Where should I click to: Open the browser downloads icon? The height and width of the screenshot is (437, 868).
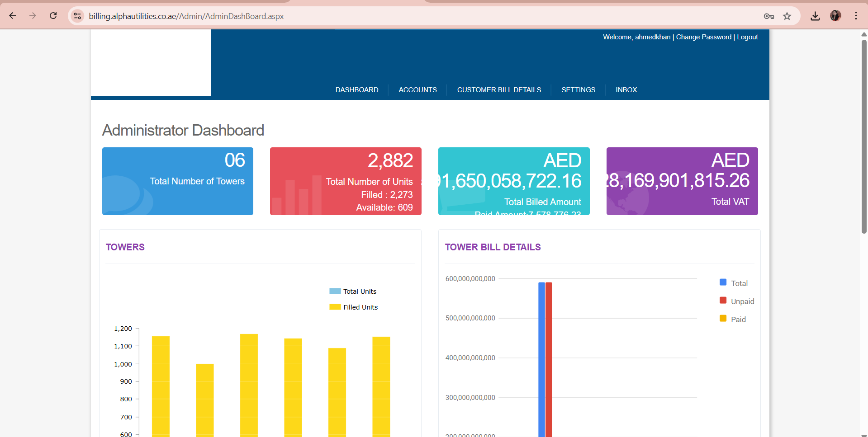point(815,16)
